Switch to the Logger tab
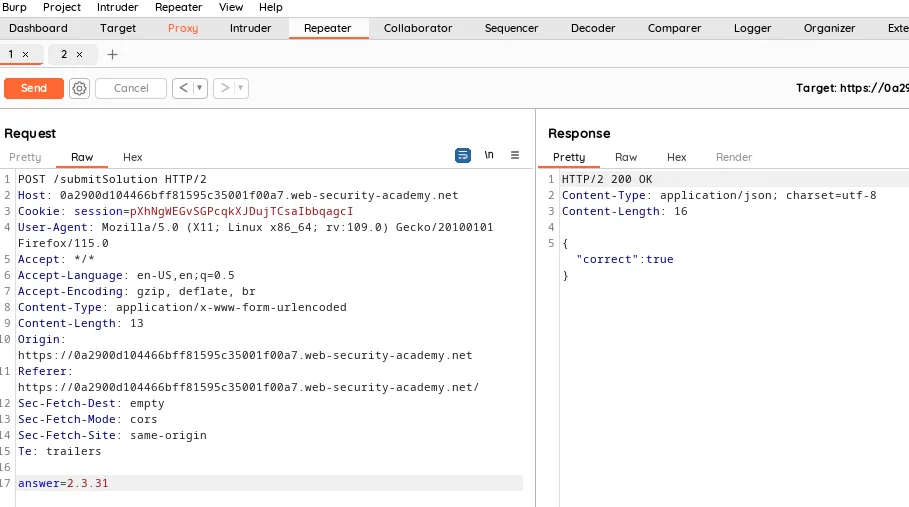Viewport: 909px width, 507px height. coord(752,28)
